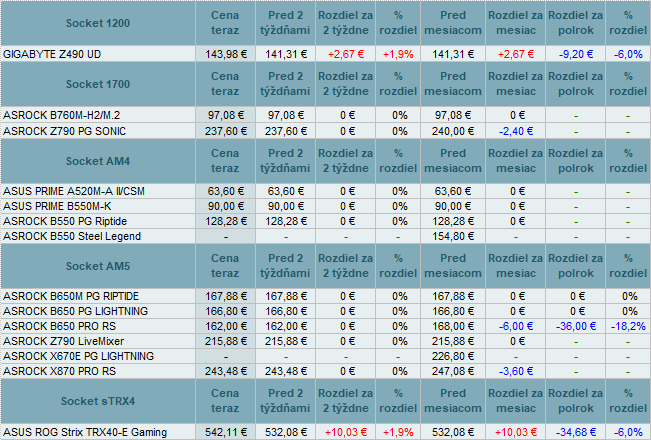
Task: Click the 167,88 € current price of B650M PG RIPTIDE
Action: [x=226, y=296]
